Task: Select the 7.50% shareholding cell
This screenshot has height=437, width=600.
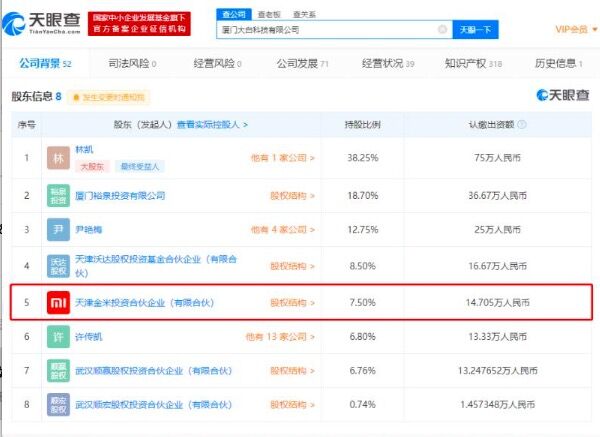Action: [362, 303]
